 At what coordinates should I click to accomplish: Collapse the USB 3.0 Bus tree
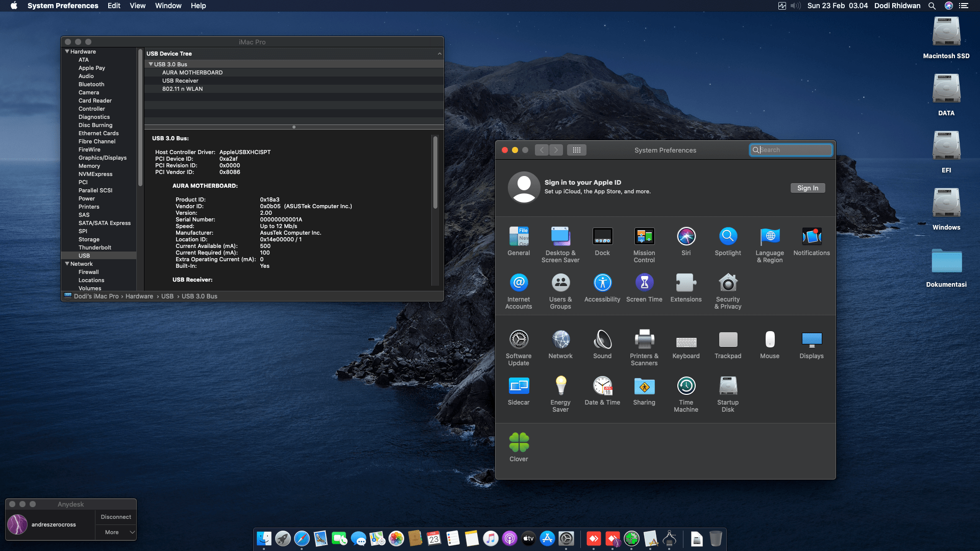(151, 64)
